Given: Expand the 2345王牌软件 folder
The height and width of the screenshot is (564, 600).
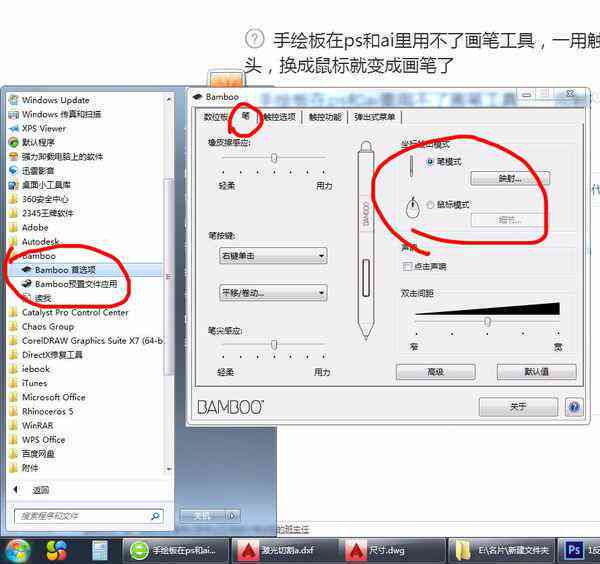Looking at the screenshot, I should (x=41, y=213).
